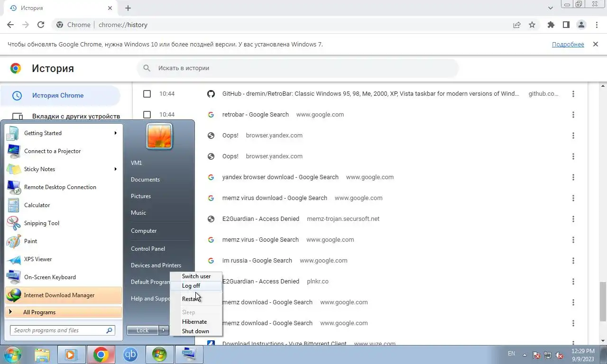
Task: Open more actions for GitHub RetroBar entry
Action: (x=573, y=94)
